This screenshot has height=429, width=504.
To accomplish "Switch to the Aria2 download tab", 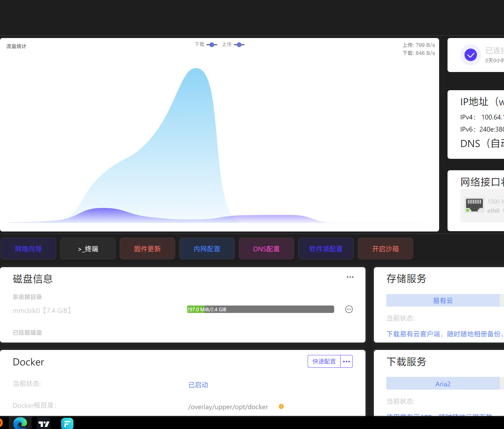I will pos(443,384).
